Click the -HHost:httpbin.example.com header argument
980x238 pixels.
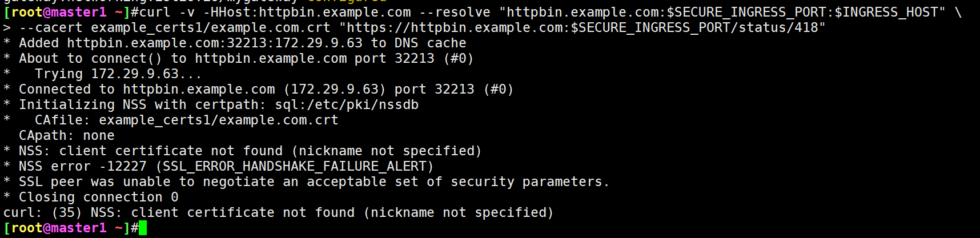[307, 12]
